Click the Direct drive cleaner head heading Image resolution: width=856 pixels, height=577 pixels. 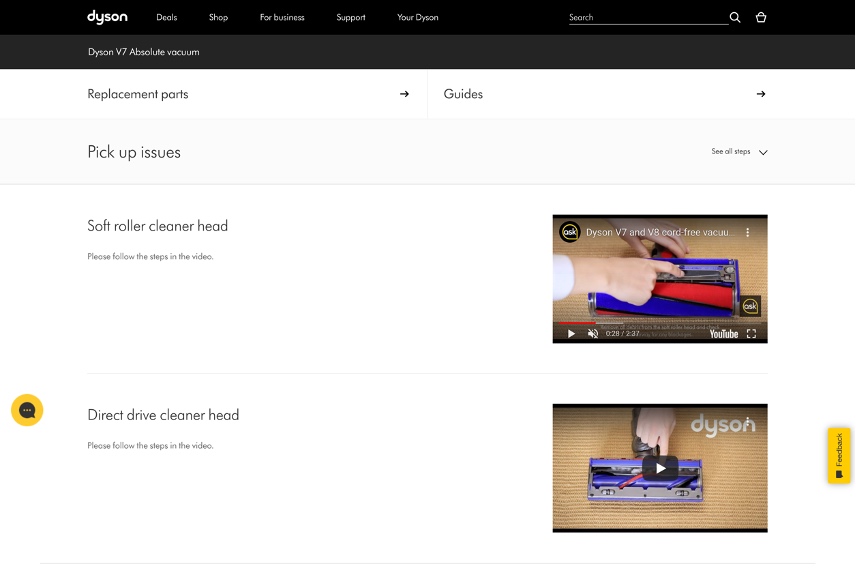coord(163,415)
